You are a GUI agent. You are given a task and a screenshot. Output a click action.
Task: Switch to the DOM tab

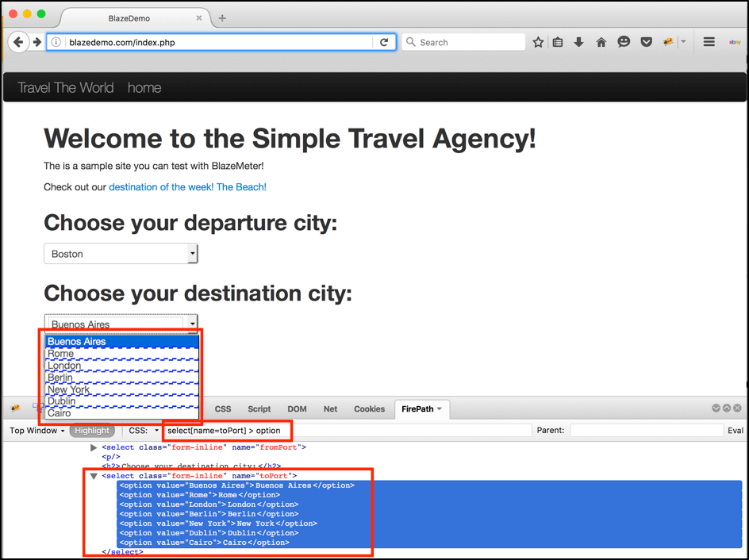click(297, 409)
